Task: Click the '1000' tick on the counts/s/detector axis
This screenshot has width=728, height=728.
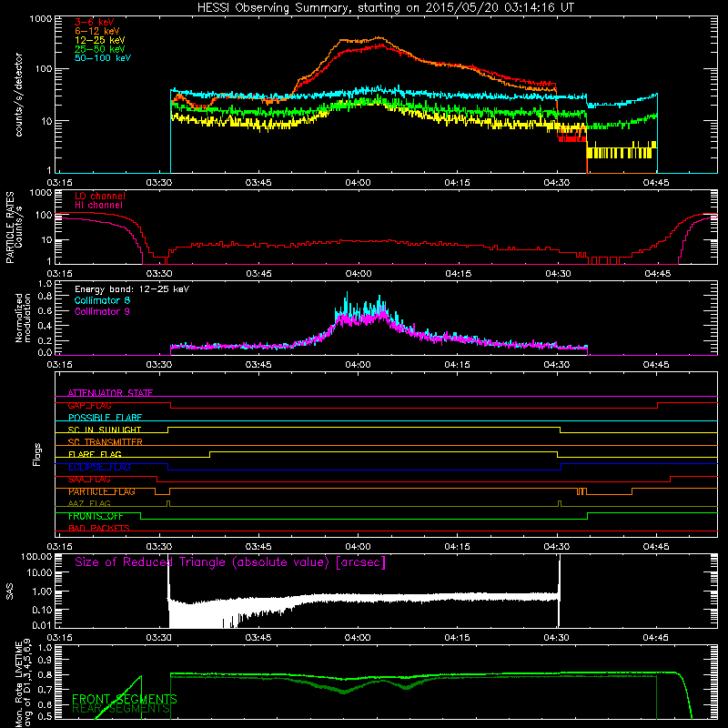Action: point(41,19)
